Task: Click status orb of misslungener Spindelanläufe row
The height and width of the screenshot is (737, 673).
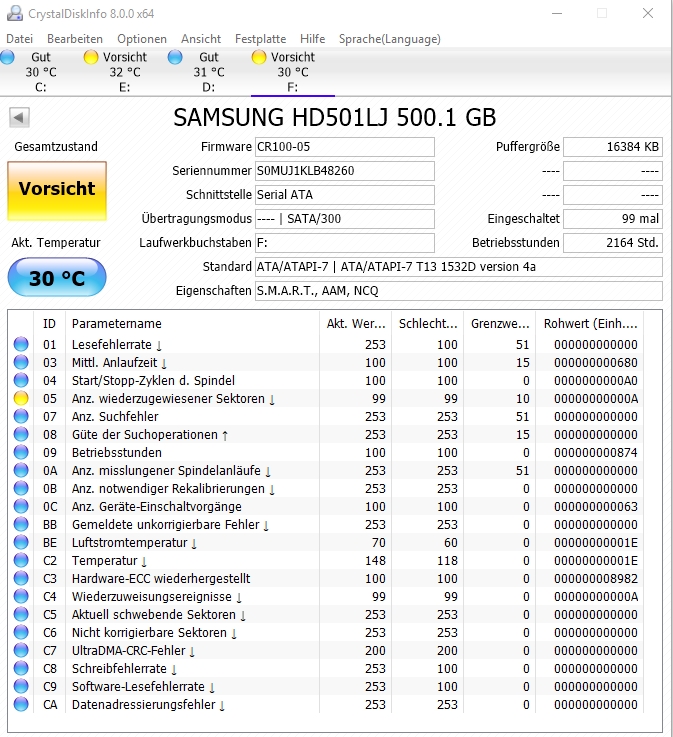Action: tap(21, 470)
